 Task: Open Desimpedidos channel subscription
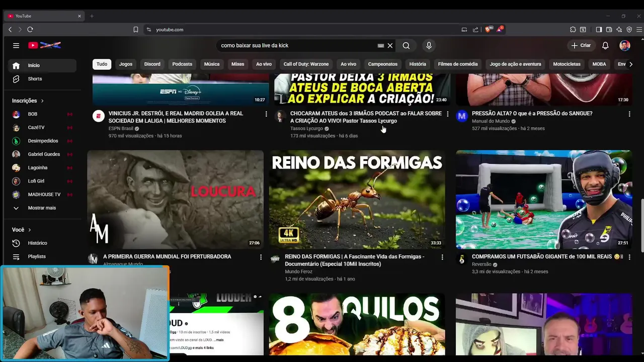pyautogui.click(x=42, y=141)
